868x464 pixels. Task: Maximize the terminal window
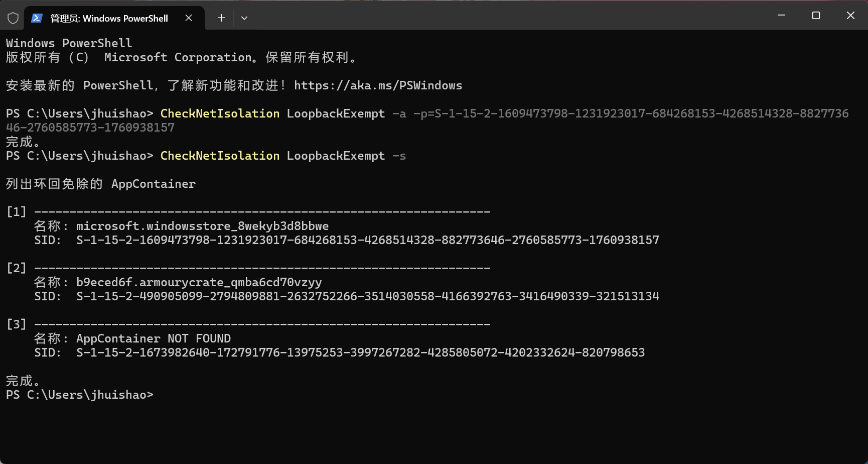coord(816,16)
